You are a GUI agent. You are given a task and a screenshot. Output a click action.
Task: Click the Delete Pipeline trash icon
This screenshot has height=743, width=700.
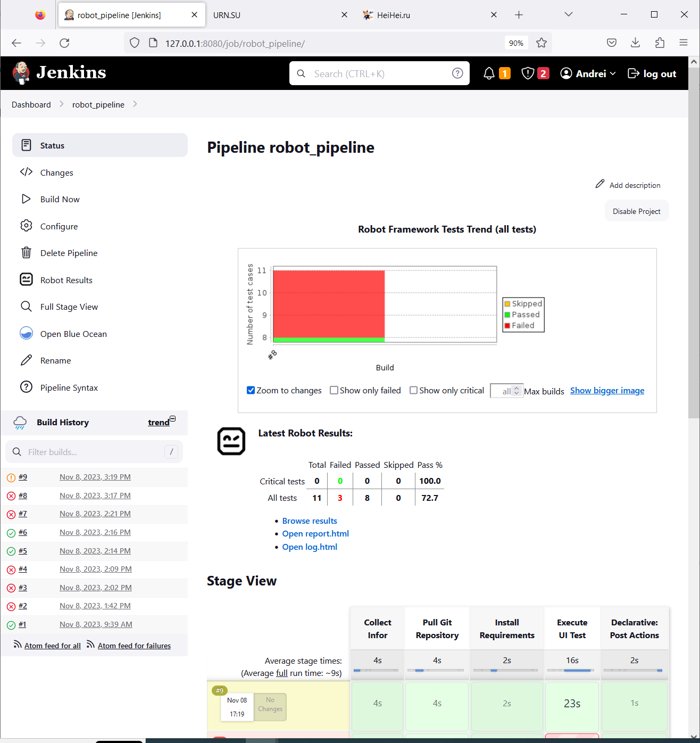pos(26,253)
